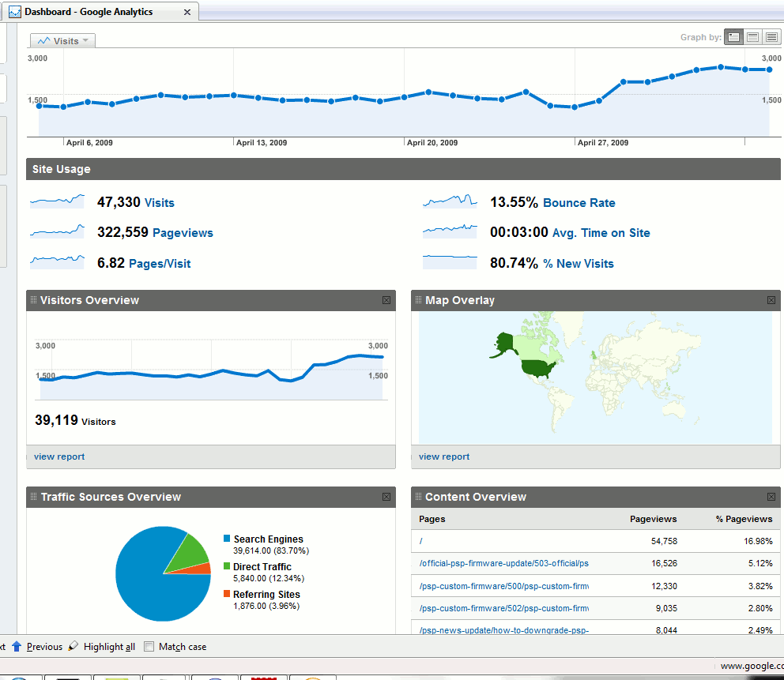Click the blue Previous arrow icon
The height and width of the screenshot is (680, 784).
pos(17,647)
